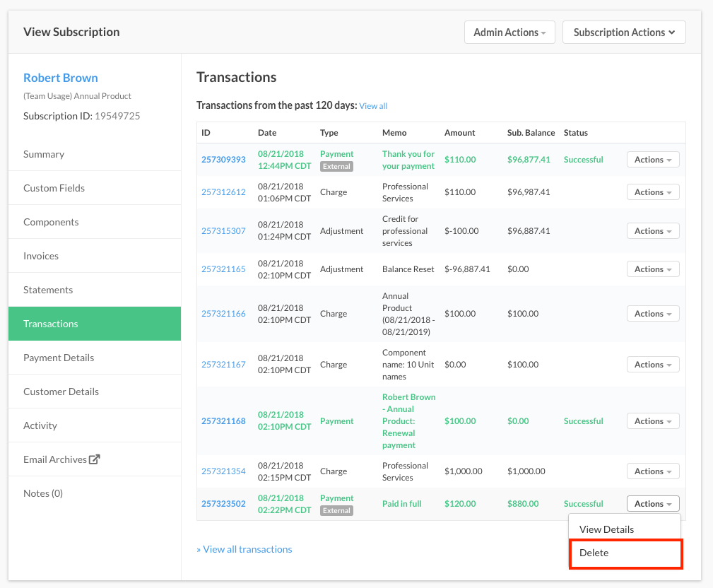The image size is (713, 588).
Task: Click the $96,877.41 sub balance value
Action: pyautogui.click(x=529, y=160)
